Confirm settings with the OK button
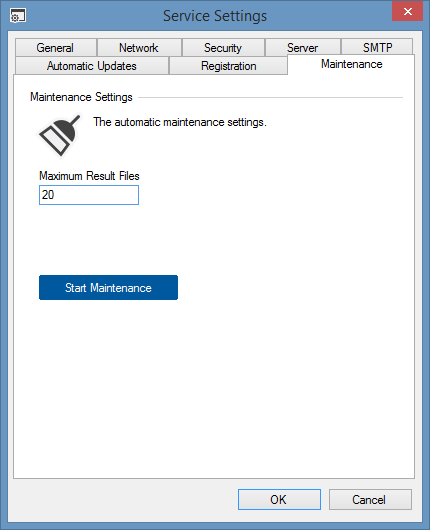430x530 pixels. pyautogui.click(x=279, y=499)
